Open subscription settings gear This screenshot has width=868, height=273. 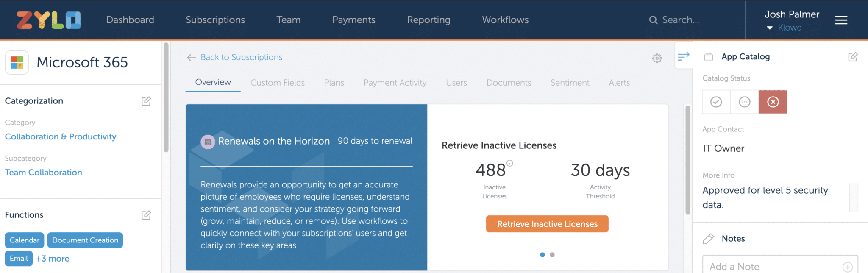pos(657,58)
